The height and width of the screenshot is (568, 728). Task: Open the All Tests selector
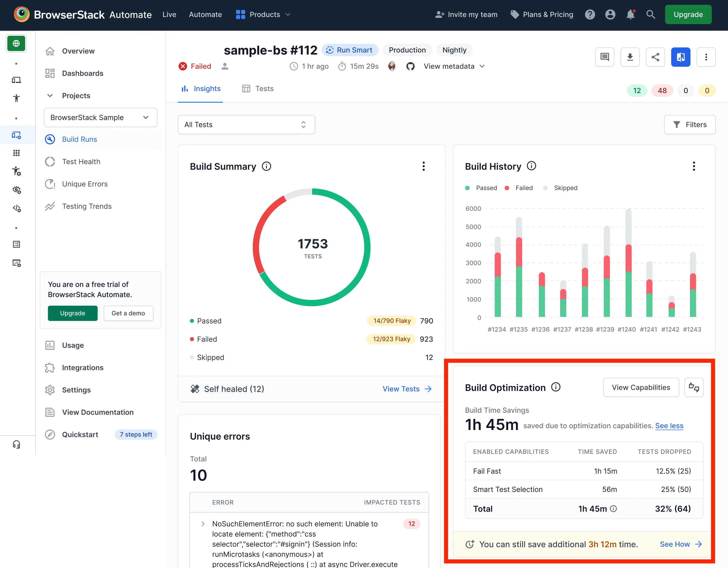(246, 124)
